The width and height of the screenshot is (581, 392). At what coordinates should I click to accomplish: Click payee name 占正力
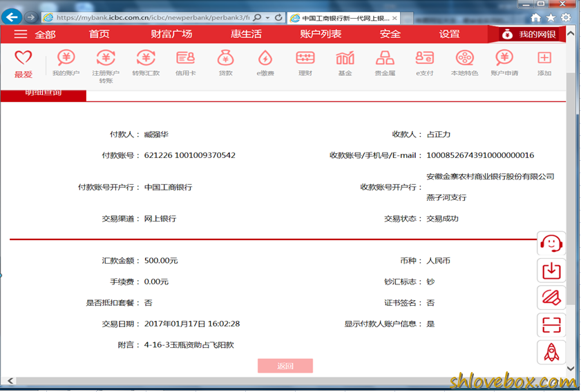[x=439, y=135]
